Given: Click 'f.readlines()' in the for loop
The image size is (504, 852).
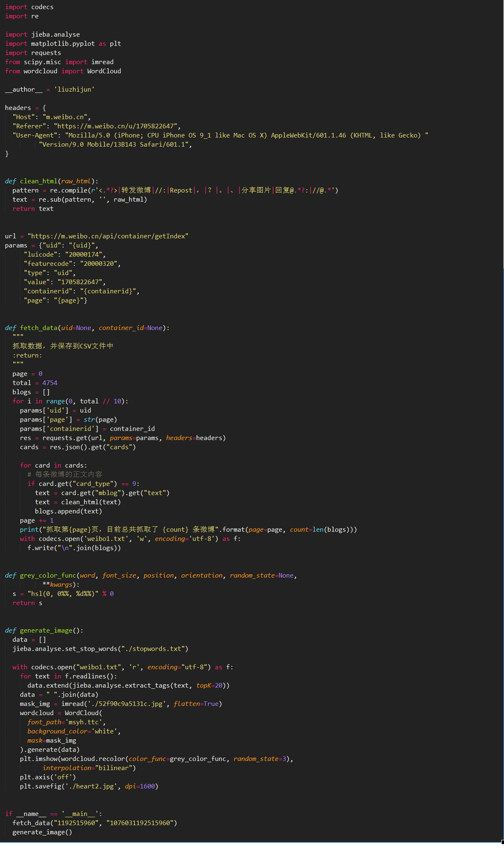Looking at the screenshot, I should coord(89,677).
